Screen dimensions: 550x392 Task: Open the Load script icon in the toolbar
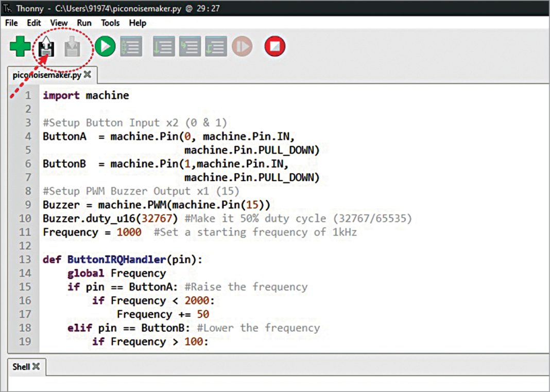(x=45, y=46)
